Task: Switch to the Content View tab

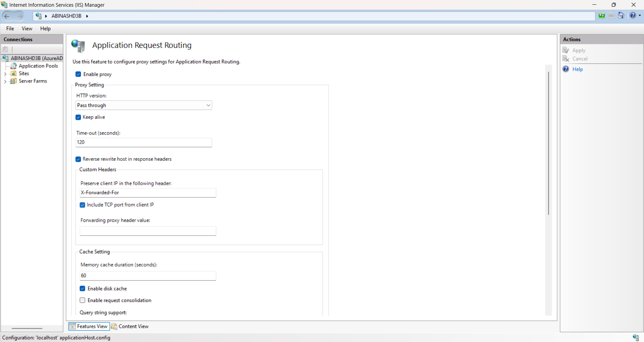Action: [130, 326]
